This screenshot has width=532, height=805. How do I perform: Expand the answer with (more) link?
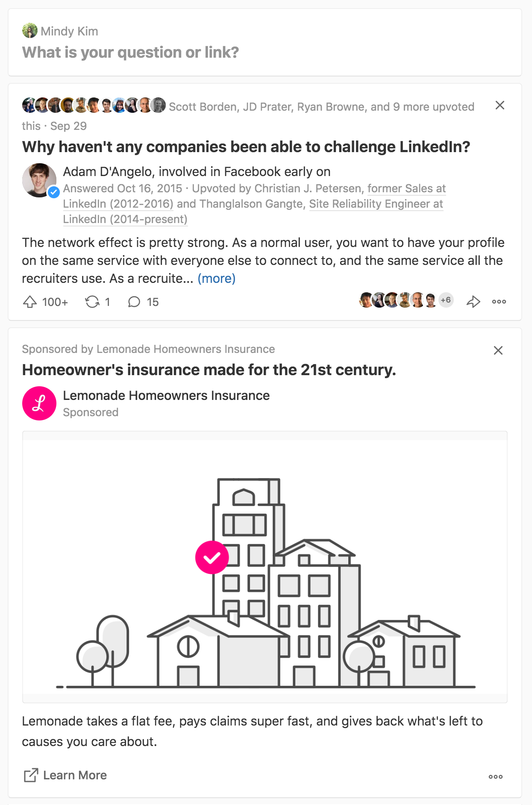pyautogui.click(x=216, y=279)
